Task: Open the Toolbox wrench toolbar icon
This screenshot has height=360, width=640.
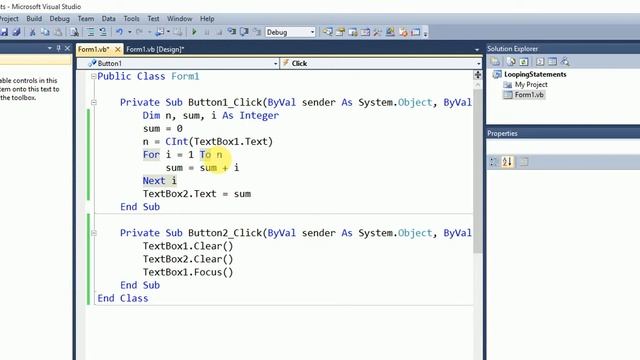Action: (x=378, y=32)
